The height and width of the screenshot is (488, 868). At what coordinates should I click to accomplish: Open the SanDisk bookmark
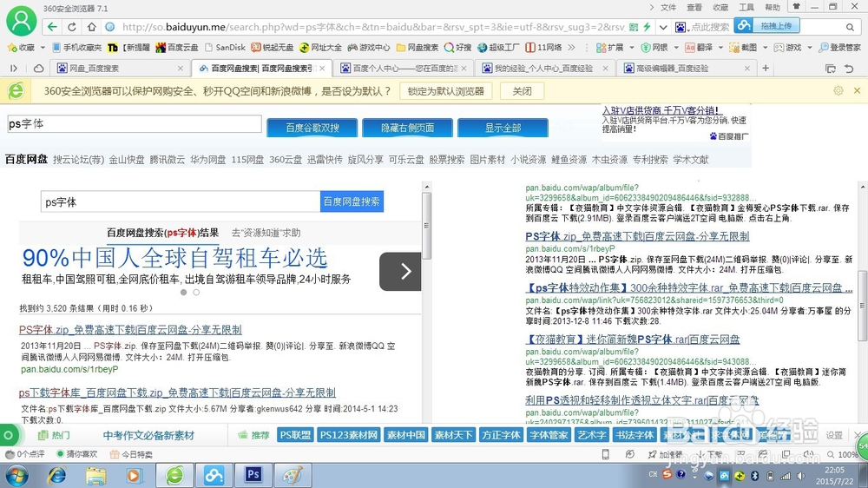pyautogui.click(x=225, y=48)
